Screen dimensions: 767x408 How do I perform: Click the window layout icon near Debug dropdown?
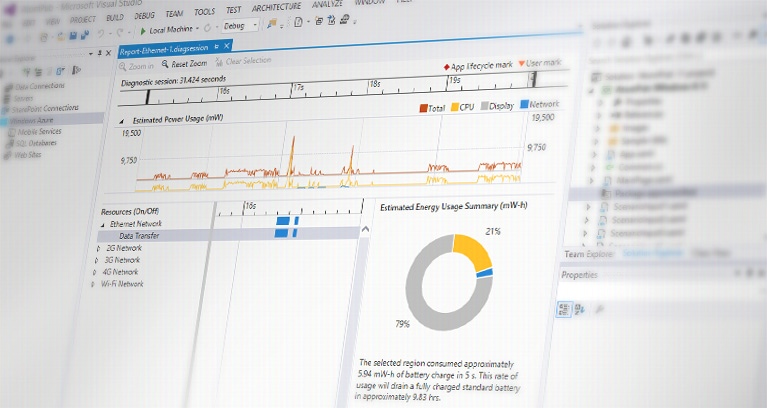pos(319,21)
